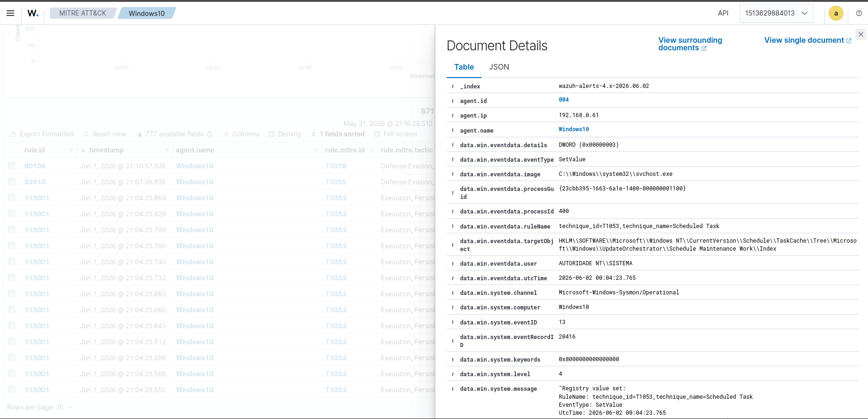The width and height of the screenshot is (868, 419).
Task: Open the 777 available fields list
Action: pyautogui.click(x=174, y=134)
